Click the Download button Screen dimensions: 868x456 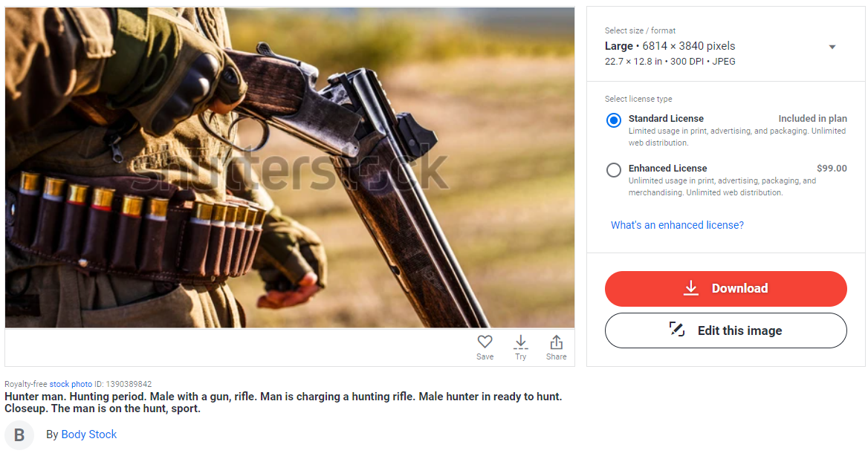click(726, 289)
